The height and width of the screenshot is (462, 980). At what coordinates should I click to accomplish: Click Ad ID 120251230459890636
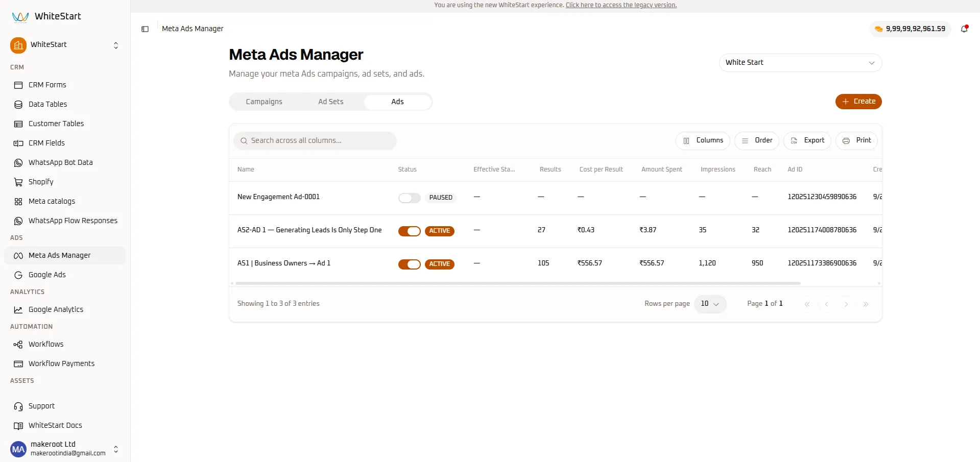(822, 197)
